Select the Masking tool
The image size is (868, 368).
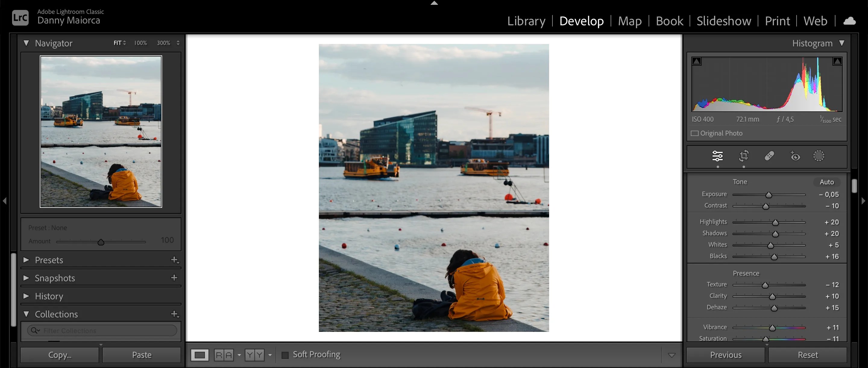point(819,156)
